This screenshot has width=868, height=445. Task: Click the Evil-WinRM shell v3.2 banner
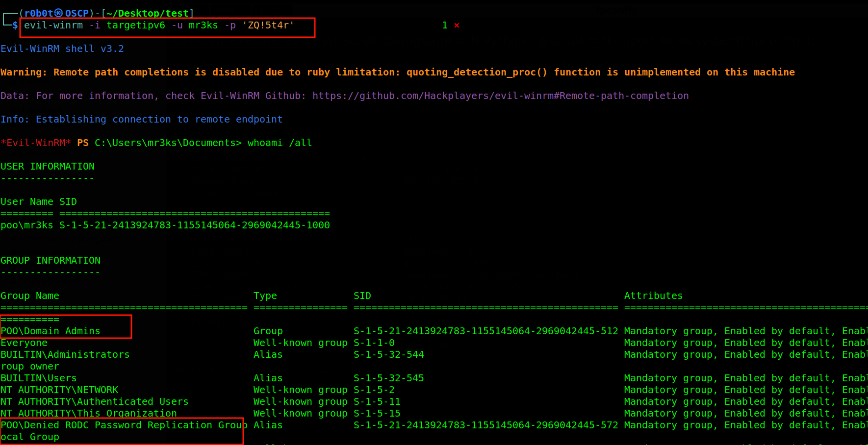pyautogui.click(x=62, y=49)
